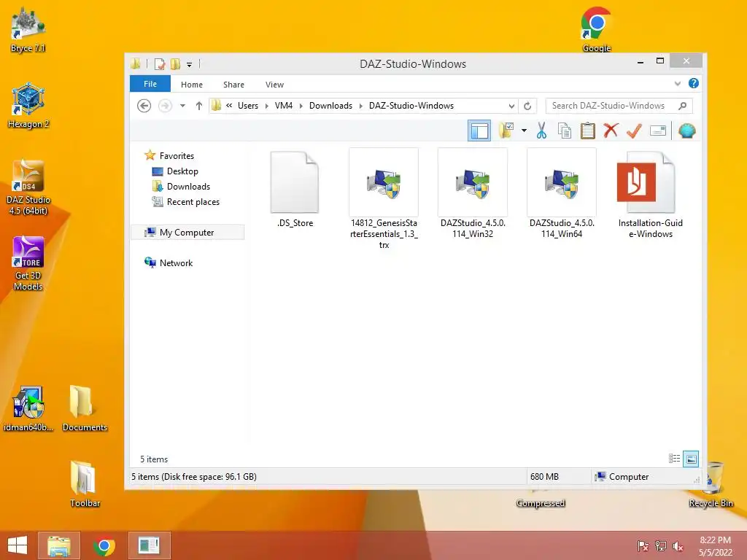
Task: Select Favorites in the navigation pane
Action: click(169, 156)
